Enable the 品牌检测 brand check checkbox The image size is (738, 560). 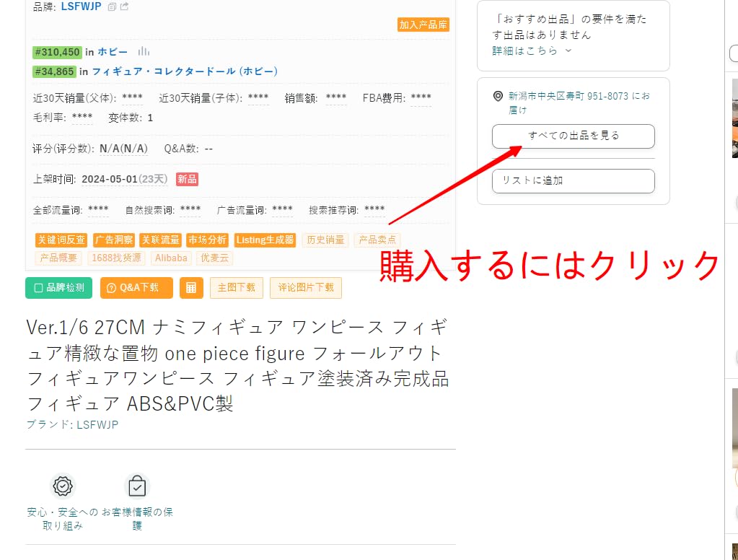click(39, 287)
